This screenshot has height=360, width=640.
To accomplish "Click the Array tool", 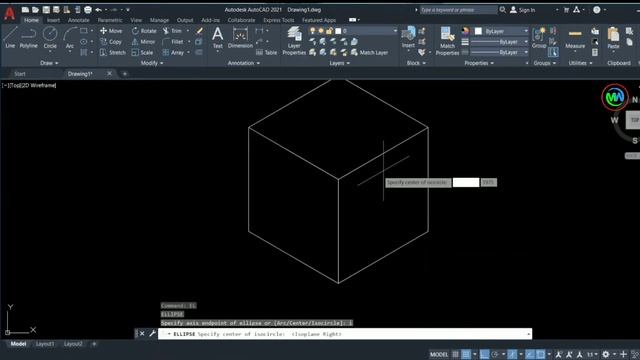I will click(x=173, y=52).
